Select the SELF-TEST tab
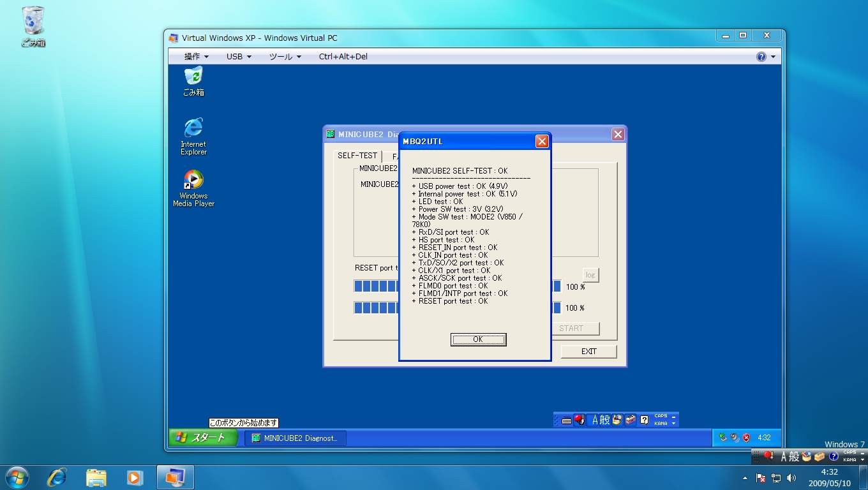868x490 pixels. [x=357, y=156]
